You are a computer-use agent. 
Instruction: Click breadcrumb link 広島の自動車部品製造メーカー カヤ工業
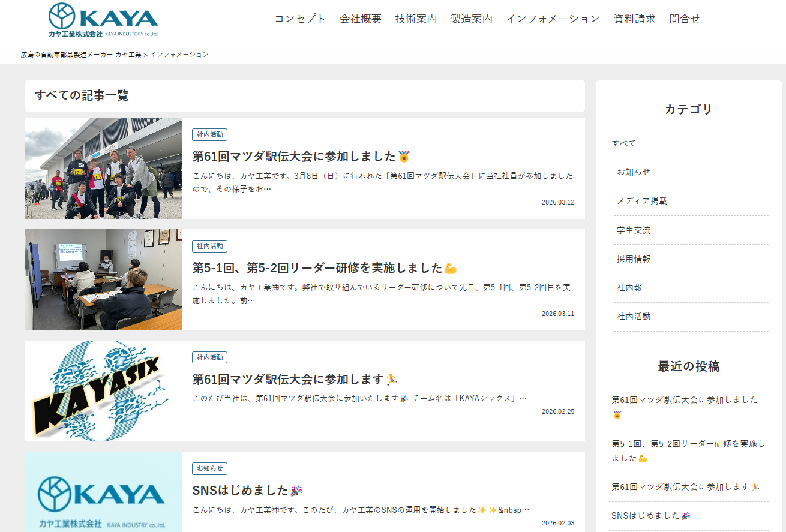pos(81,55)
